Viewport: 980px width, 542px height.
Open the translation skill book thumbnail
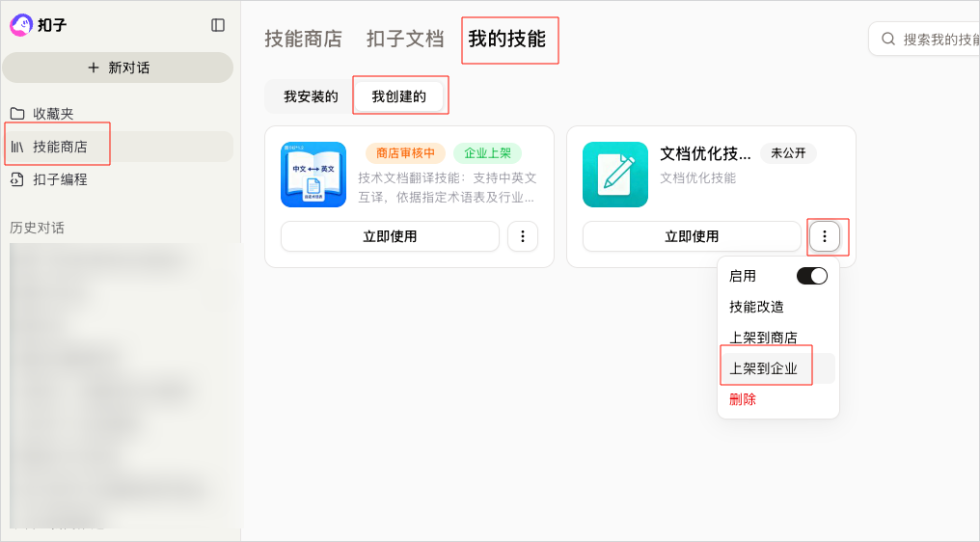point(313,175)
